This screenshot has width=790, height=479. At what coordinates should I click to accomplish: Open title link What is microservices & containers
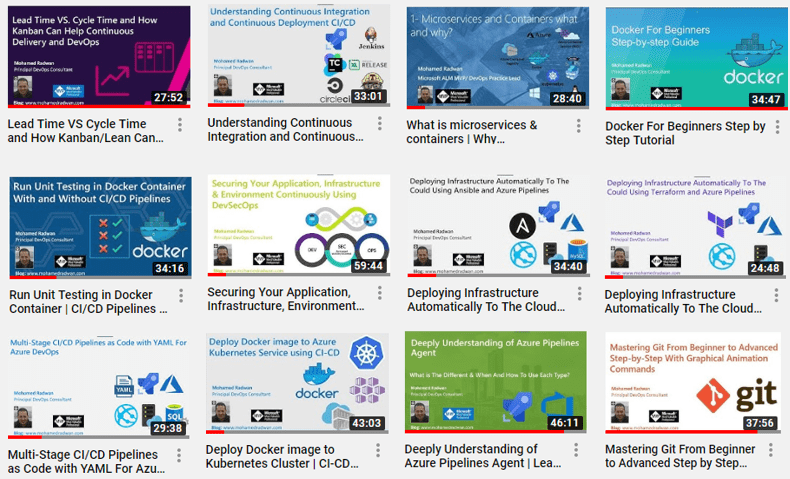coord(472,132)
